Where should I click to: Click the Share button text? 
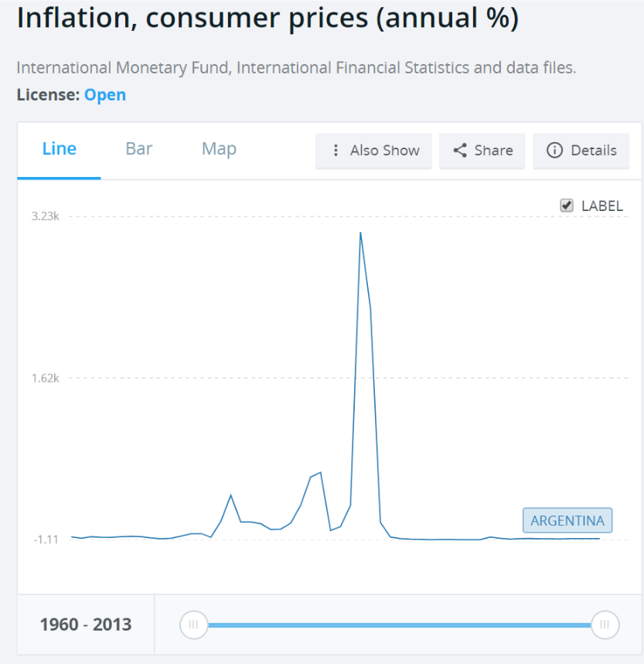coord(493,151)
